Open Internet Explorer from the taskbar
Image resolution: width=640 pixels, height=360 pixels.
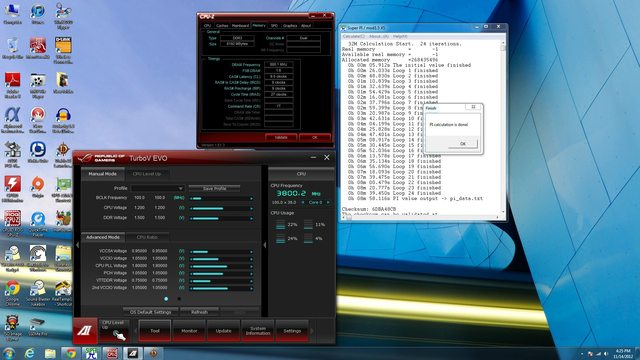point(29,353)
